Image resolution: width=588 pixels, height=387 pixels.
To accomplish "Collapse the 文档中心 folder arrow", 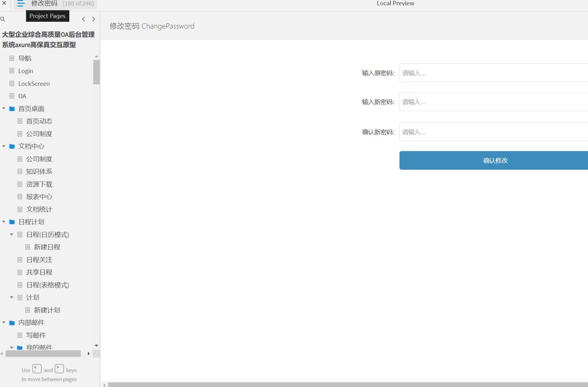I will pos(4,146).
